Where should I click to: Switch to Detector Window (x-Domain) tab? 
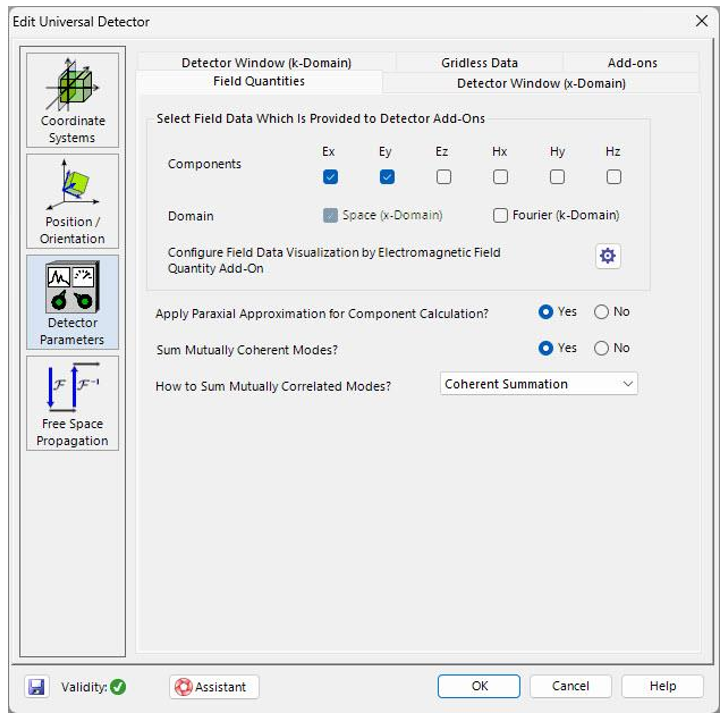(x=541, y=83)
